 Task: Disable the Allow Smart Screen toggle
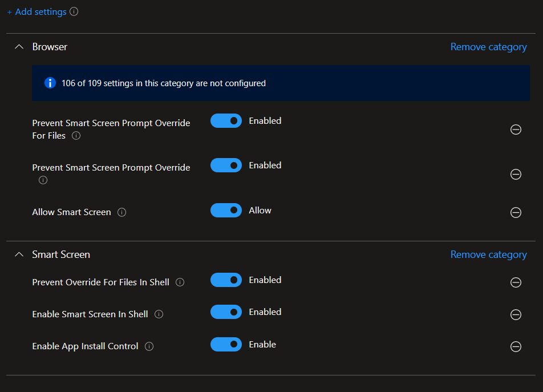226,211
